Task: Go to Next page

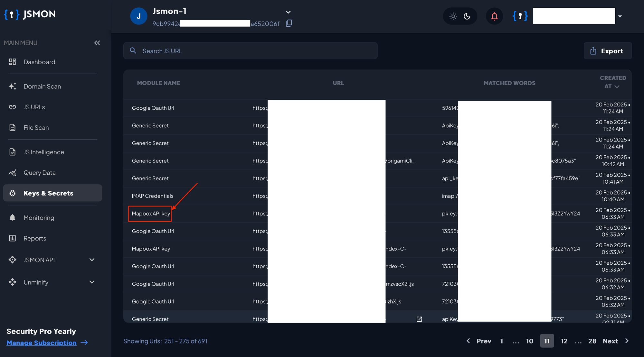Action: (x=610, y=341)
